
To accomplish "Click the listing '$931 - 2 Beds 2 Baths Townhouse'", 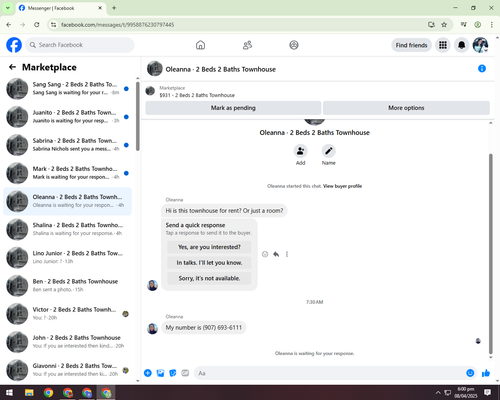I will click(x=197, y=95).
